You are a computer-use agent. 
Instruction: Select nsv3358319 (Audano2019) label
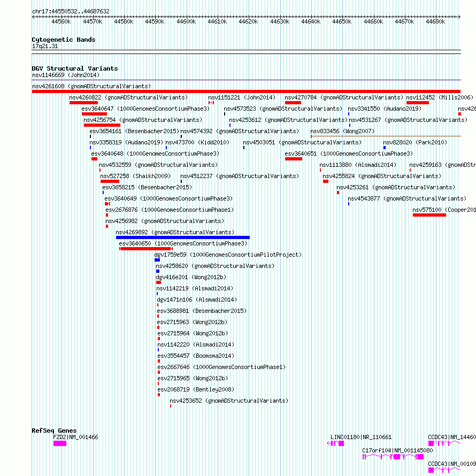[126, 142]
